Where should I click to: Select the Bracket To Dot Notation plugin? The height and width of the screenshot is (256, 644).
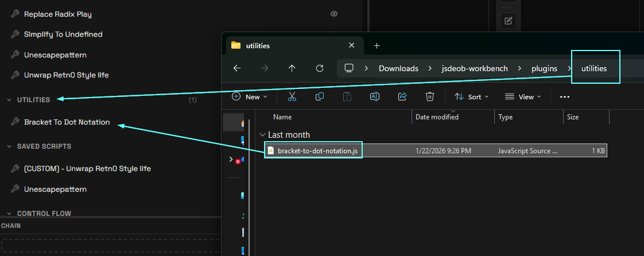tap(67, 122)
